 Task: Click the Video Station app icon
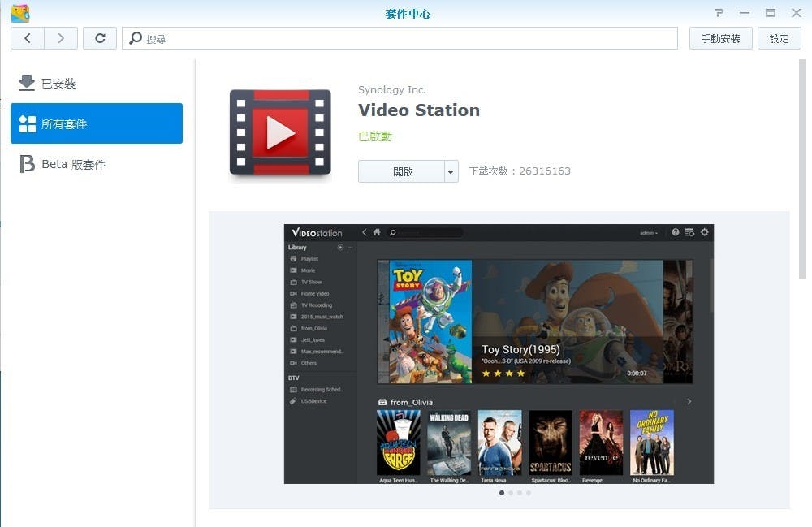tap(280, 133)
